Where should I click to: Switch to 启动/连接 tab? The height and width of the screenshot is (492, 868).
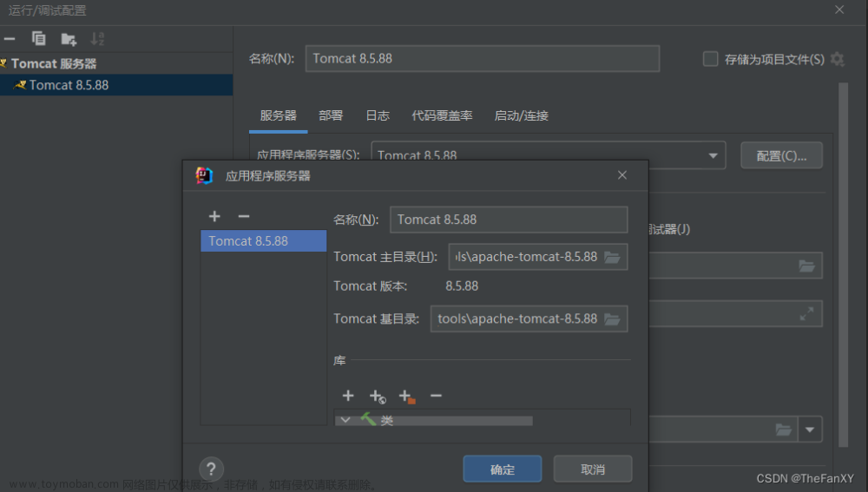coord(521,115)
